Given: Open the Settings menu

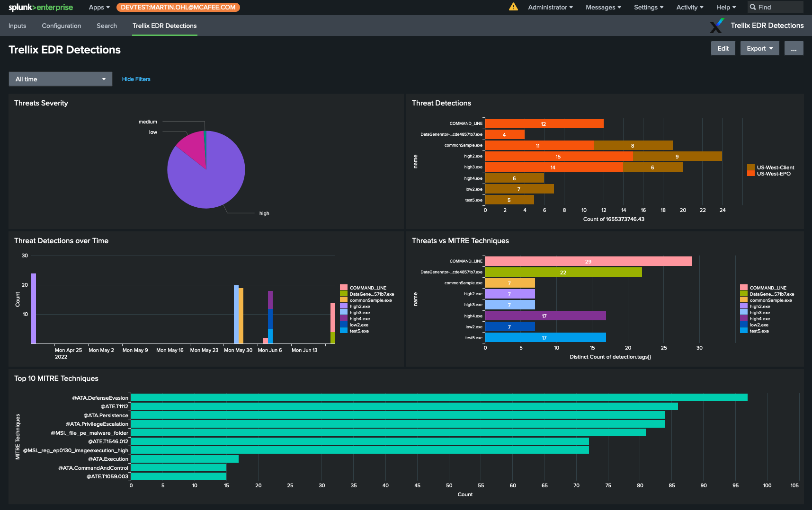Looking at the screenshot, I should [x=648, y=7].
